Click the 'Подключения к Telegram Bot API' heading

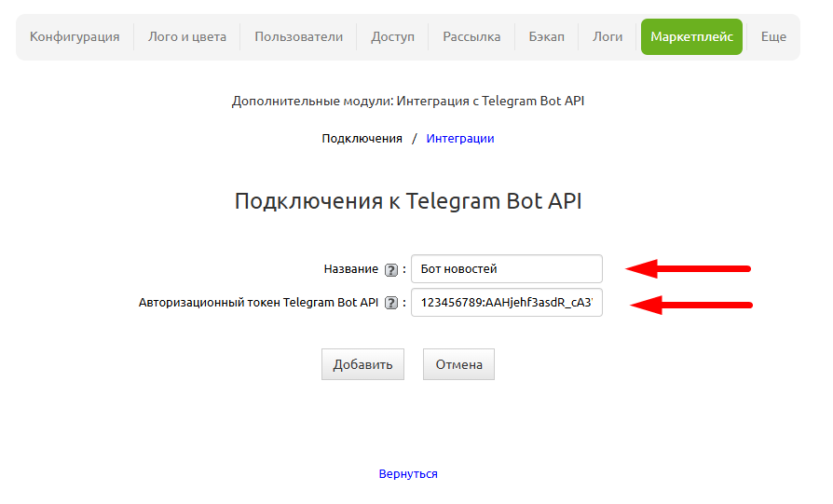coord(408,201)
